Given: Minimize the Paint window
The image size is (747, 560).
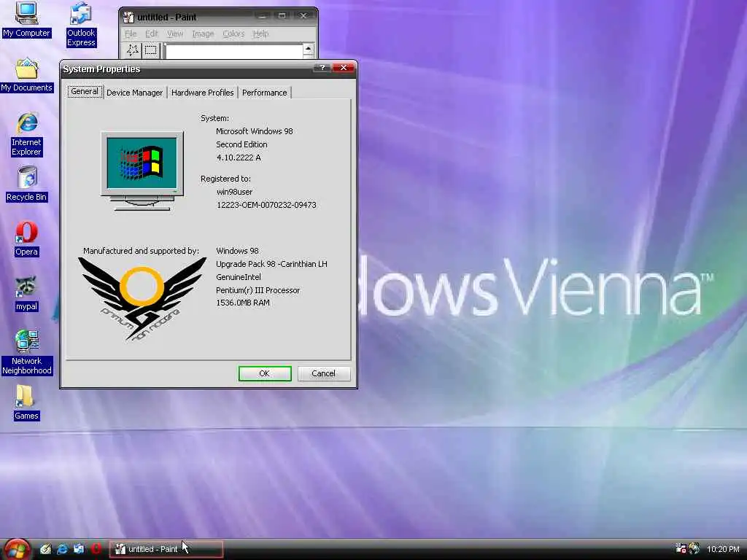Looking at the screenshot, I should point(262,16).
